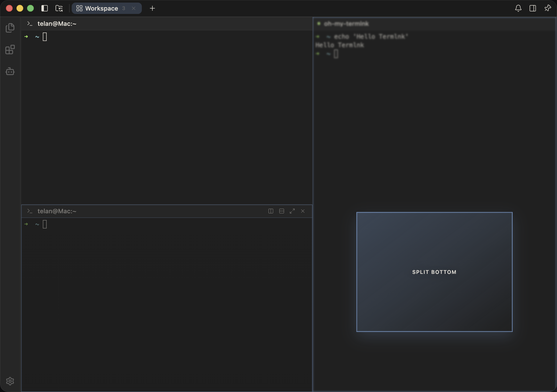Select the top telan@Mac:~ pane header

tap(167, 24)
